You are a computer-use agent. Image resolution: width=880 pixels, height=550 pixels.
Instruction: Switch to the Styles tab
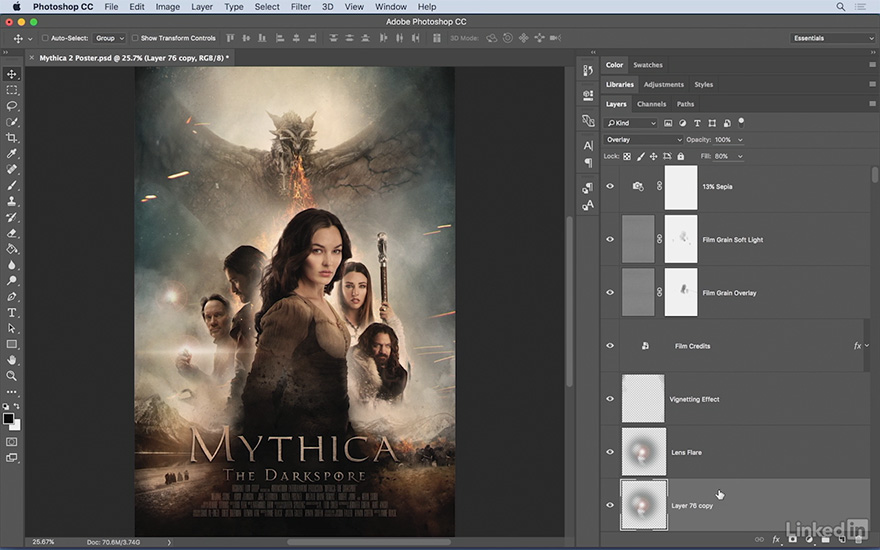pos(703,85)
